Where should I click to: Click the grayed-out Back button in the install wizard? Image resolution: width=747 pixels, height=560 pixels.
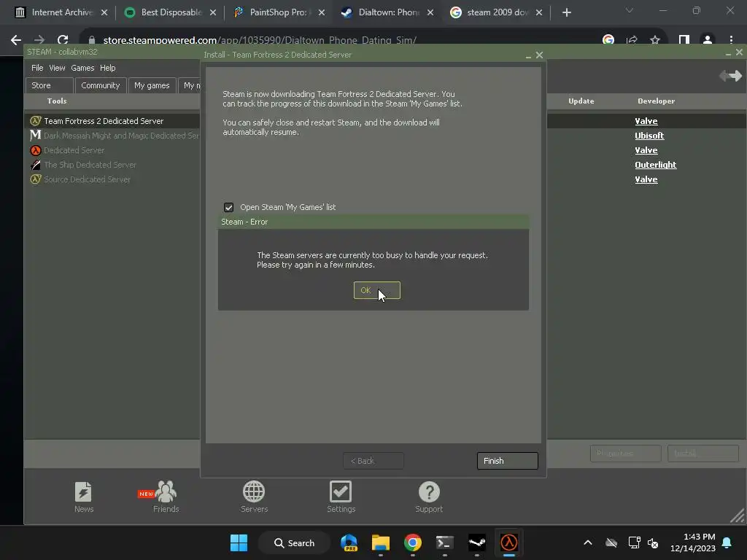click(x=373, y=461)
